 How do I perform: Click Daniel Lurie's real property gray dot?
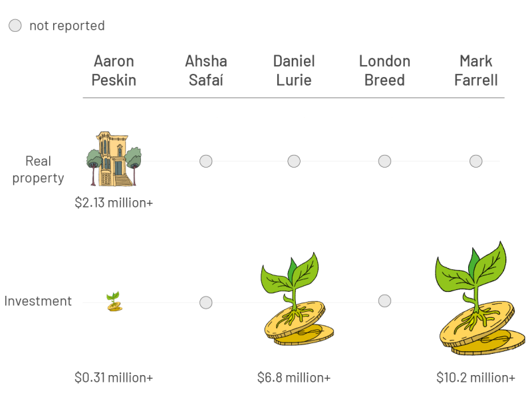[294, 161]
